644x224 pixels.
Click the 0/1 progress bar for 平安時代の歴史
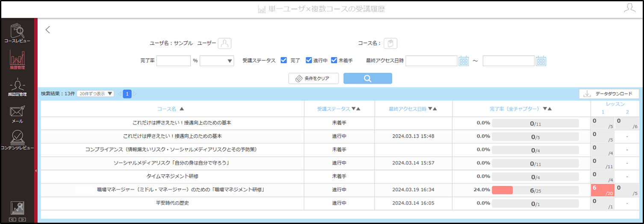[535, 203]
